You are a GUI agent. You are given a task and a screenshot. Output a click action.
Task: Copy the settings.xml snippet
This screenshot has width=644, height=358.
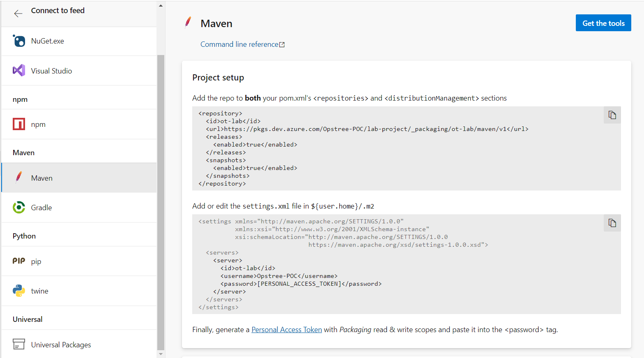pos(612,223)
